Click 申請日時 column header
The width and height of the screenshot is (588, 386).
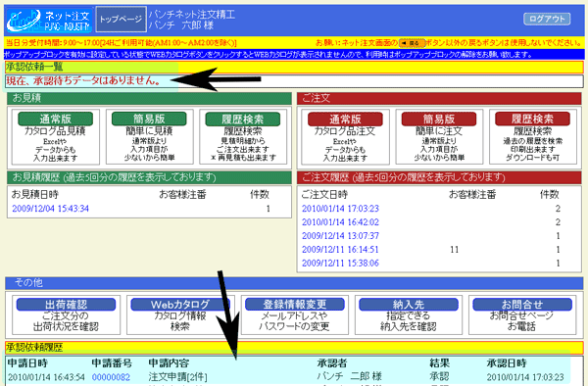[x=27, y=363]
